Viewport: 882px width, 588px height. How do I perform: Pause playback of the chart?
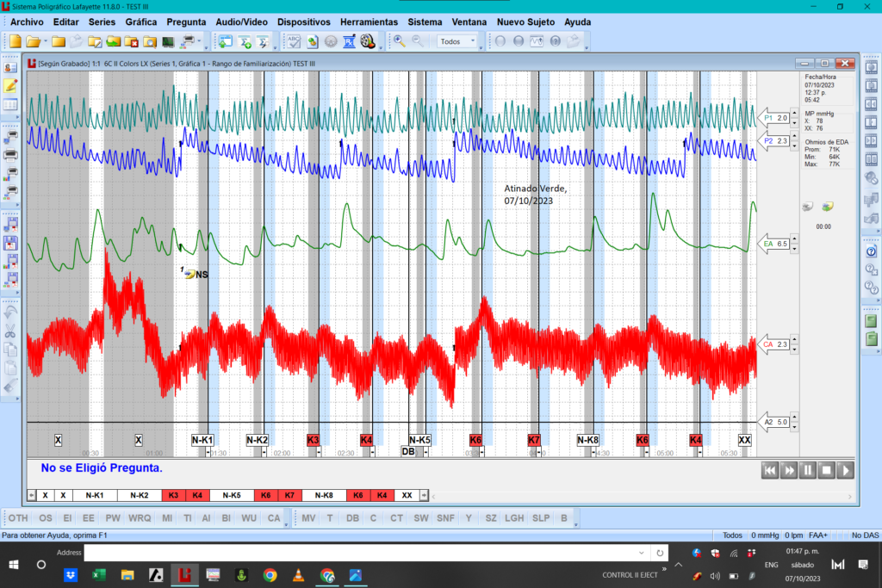coord(808,471)
